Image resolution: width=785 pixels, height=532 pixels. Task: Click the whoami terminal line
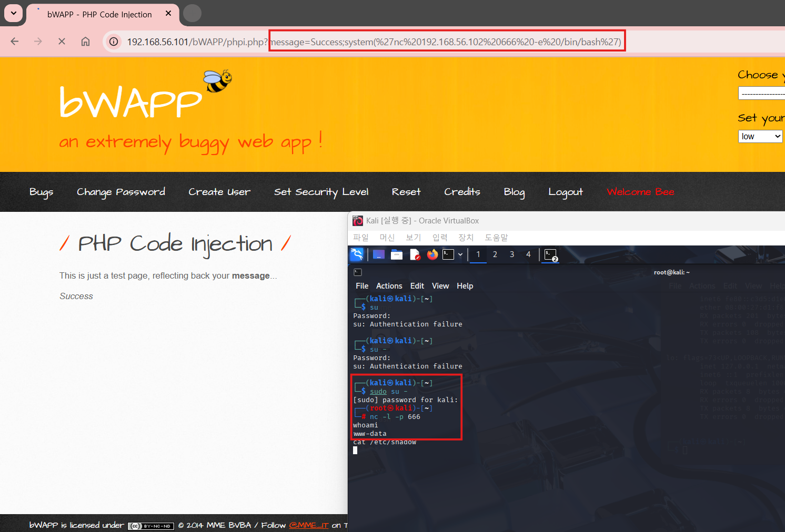click(366, 425)
